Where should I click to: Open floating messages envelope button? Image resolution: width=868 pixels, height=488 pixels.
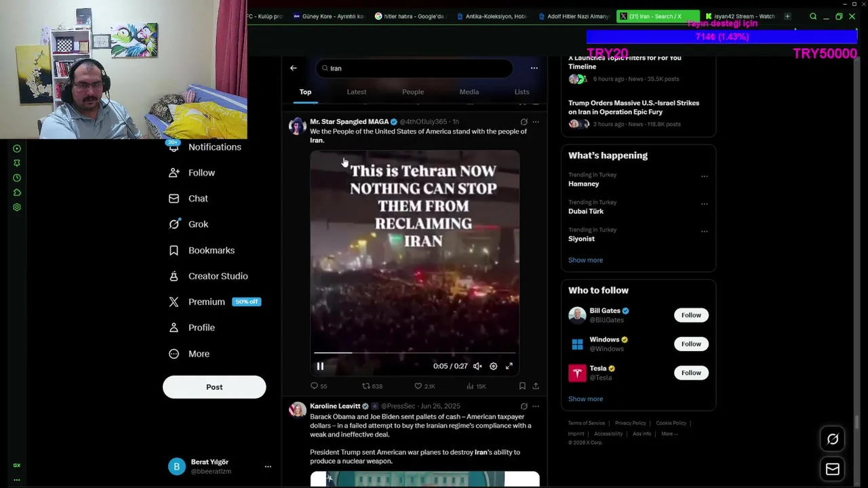tap(833, 469)
